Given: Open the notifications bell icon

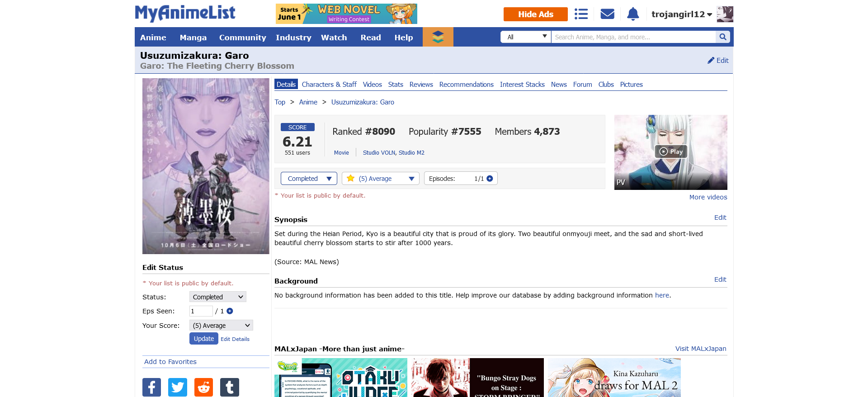Looking at the screenshot, I should (x=633, y=14).
